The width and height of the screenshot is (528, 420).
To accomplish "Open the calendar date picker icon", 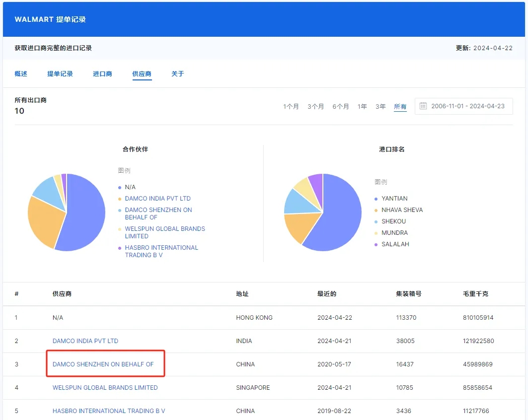I will [423, 106].
